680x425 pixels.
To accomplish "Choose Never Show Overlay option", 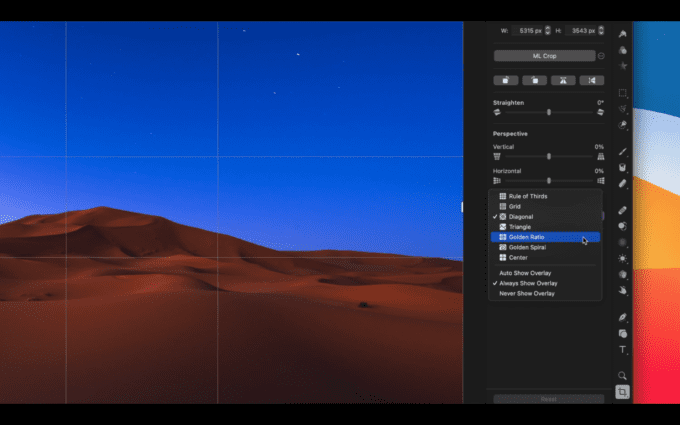I will [527, 294].
